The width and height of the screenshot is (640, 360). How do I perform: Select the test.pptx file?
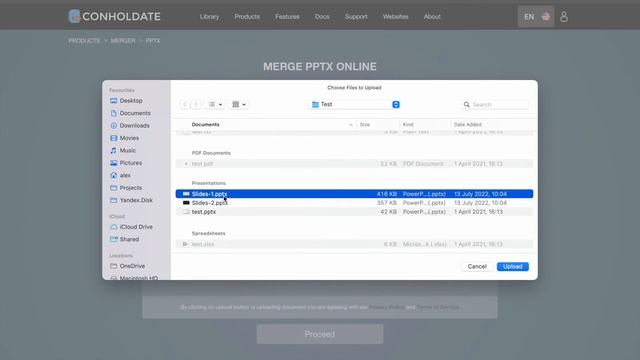(x=354, y=212)
